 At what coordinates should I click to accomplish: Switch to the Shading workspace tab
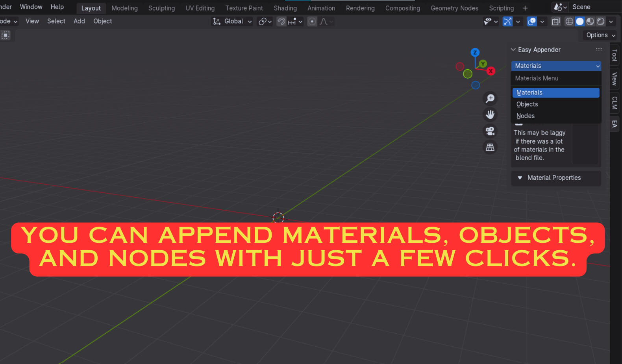pyautogui.click(x=285, y=8)
